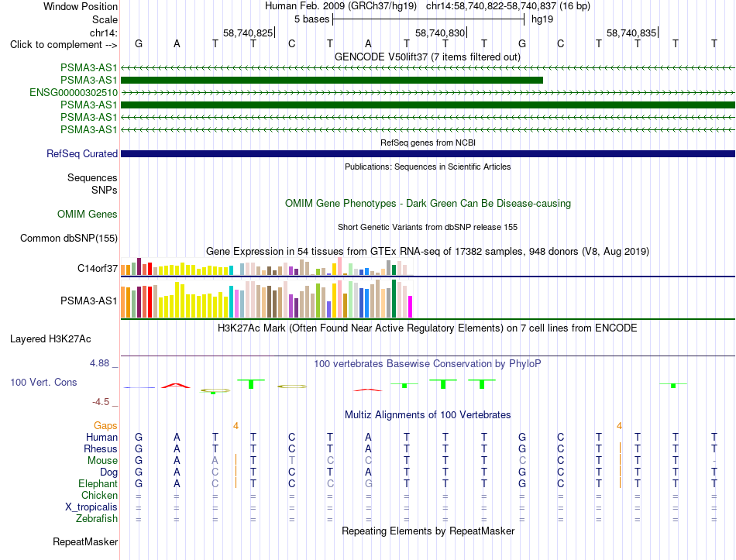The image size is (736, 560).
Task: Open the GTEx Gene Expression track title
Action: [x=428, y=251]
